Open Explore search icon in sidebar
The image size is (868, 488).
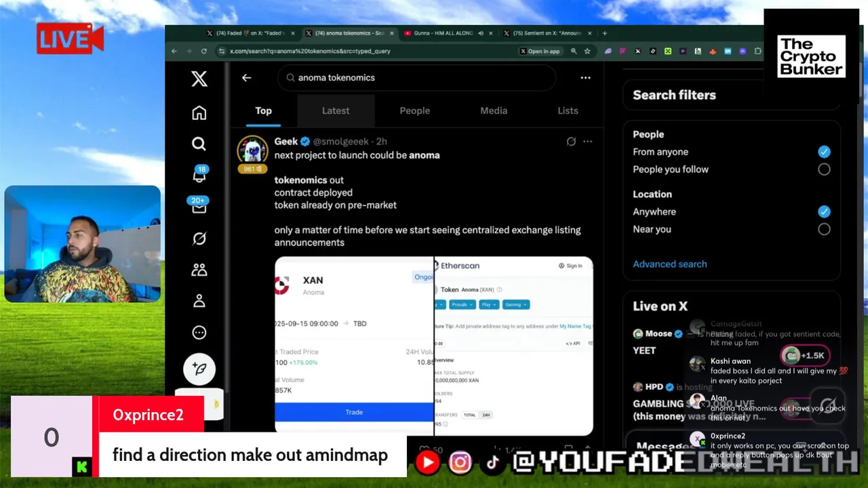[199, 144]
